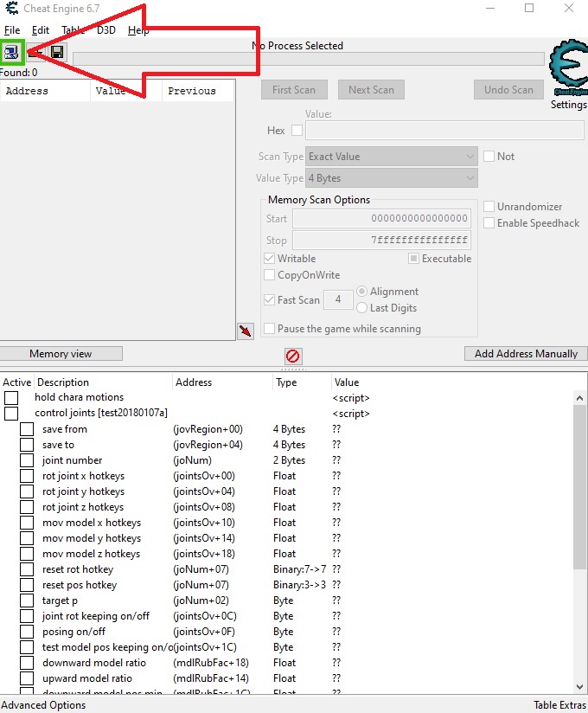The width and height of the screenshot is (588, 713).
Task: Select the Alignment radio button
Action: point(361,291)
